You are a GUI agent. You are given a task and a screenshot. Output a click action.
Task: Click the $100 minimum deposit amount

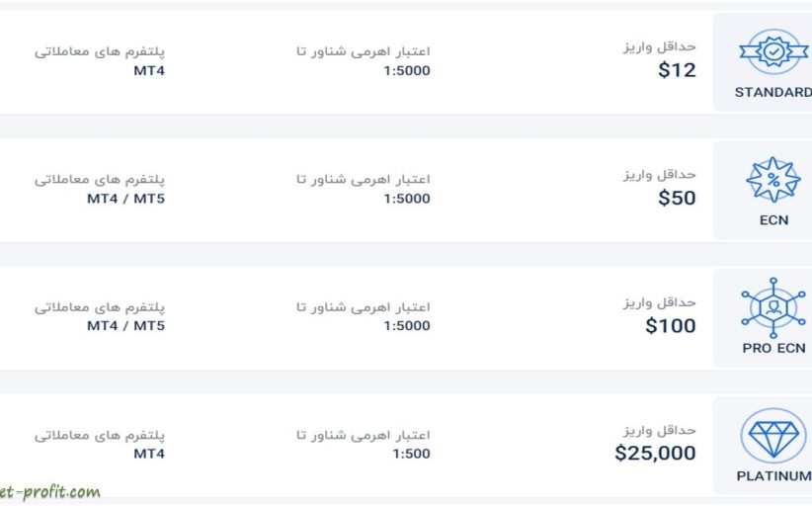pyautogui.click(x=671, y=326)
